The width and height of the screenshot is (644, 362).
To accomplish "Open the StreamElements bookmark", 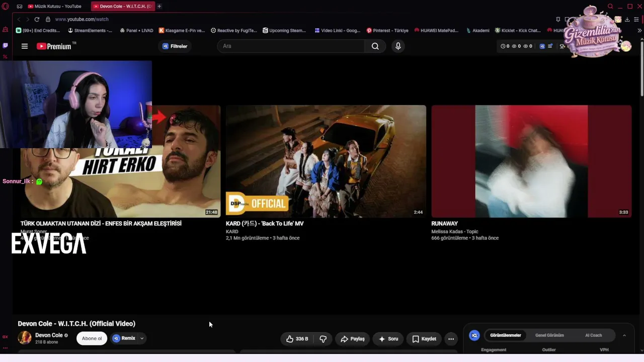I will tap(90, 30).
